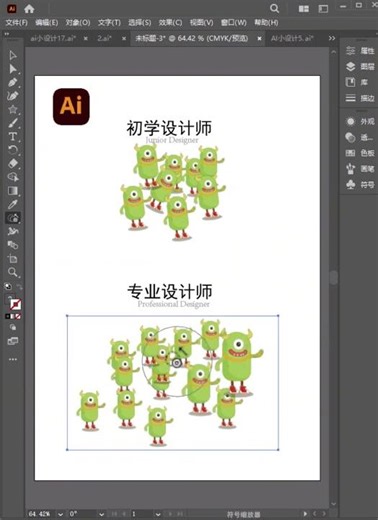Viewport: 378px width, 520px height.
Task: Select the Zoom tool
Action: pos(13,272)
